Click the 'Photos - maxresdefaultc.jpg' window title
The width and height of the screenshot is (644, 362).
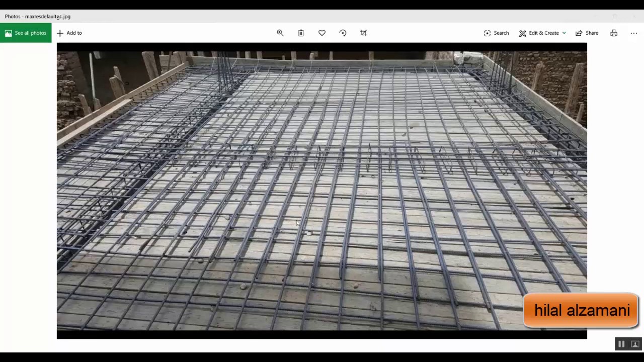pyautogui.click(x=38, y=17)
